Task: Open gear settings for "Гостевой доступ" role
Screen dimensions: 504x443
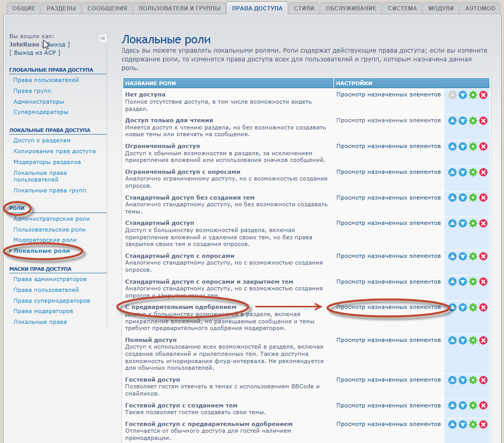Action: (473, 380)
